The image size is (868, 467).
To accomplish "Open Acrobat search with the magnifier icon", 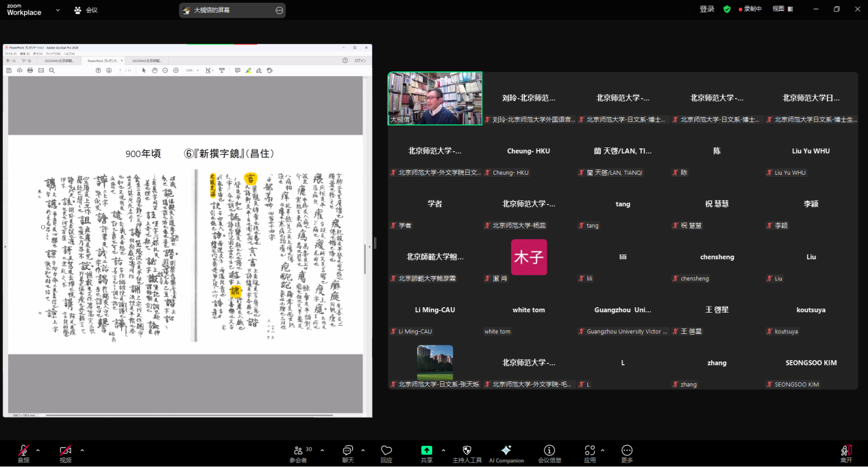I will pyautogui.click(x=51, y=71).
